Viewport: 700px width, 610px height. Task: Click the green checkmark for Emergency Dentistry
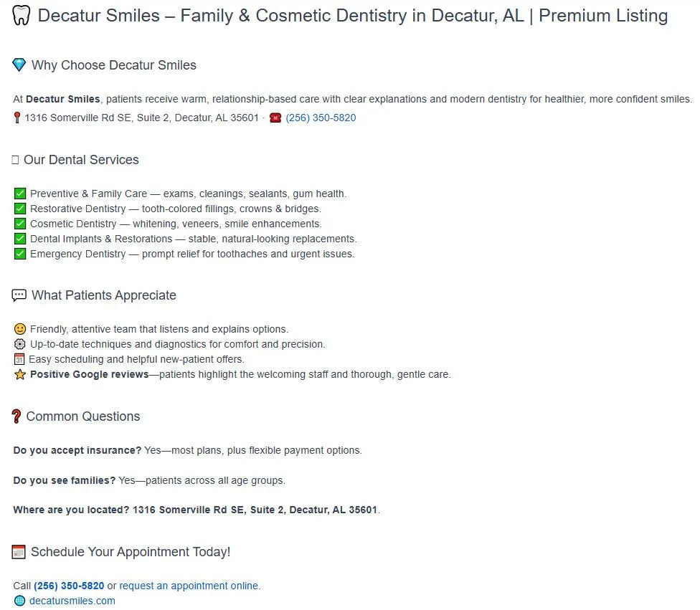coord(20,254)
